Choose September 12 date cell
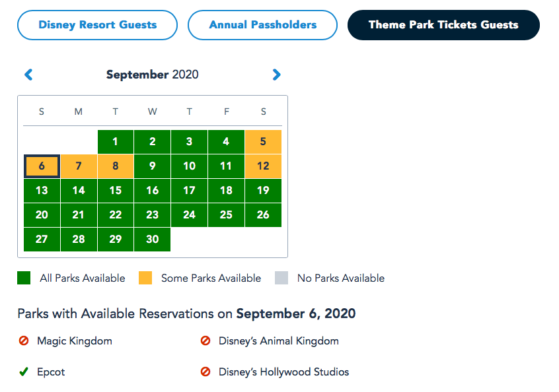The width and height of the screenshot is (559, 392). (x=263, y=166)
